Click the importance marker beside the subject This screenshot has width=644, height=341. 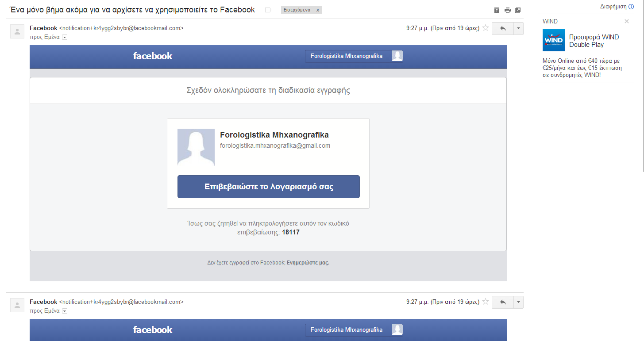point(268,10)
